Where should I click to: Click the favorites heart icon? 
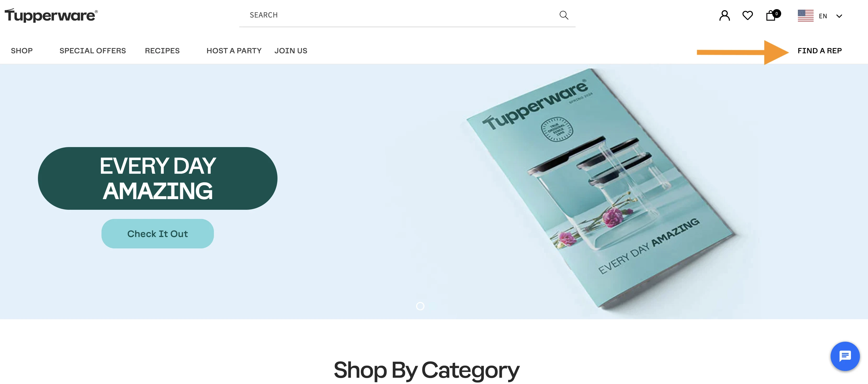[x=748, y=15]
